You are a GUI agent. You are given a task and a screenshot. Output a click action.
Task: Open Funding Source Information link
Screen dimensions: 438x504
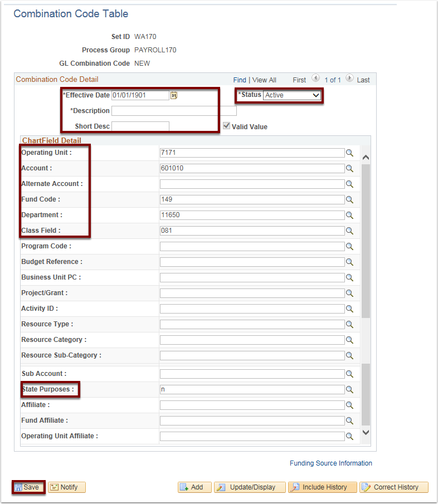331,463
